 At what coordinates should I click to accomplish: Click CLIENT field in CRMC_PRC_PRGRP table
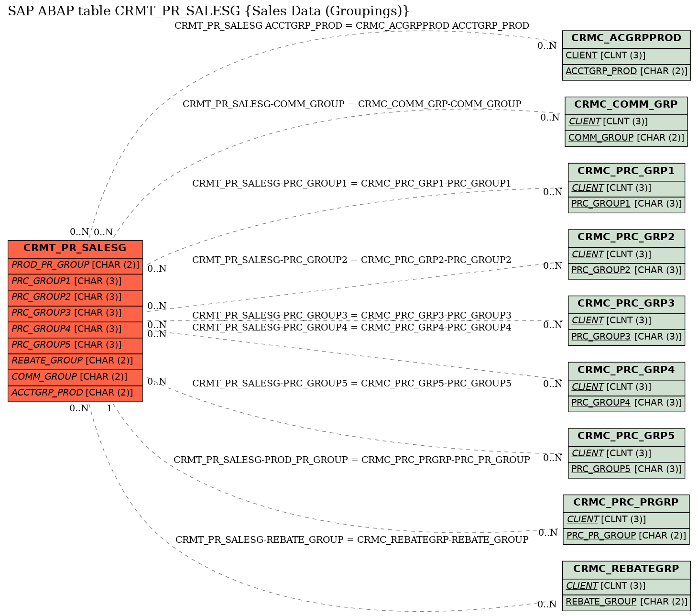point(626,520)
